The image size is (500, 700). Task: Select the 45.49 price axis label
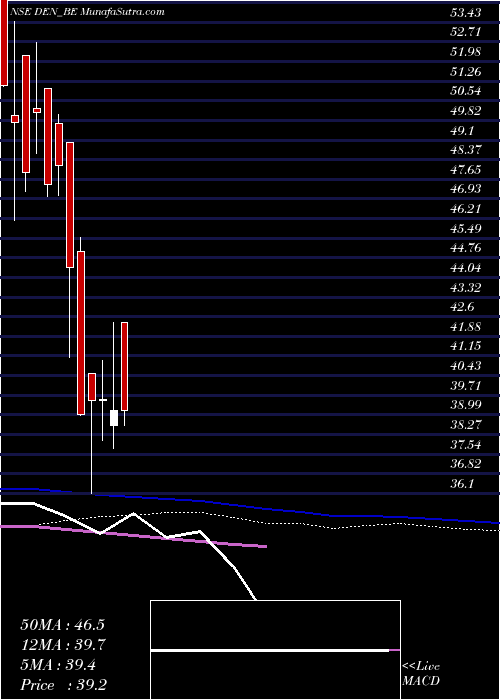465,229
